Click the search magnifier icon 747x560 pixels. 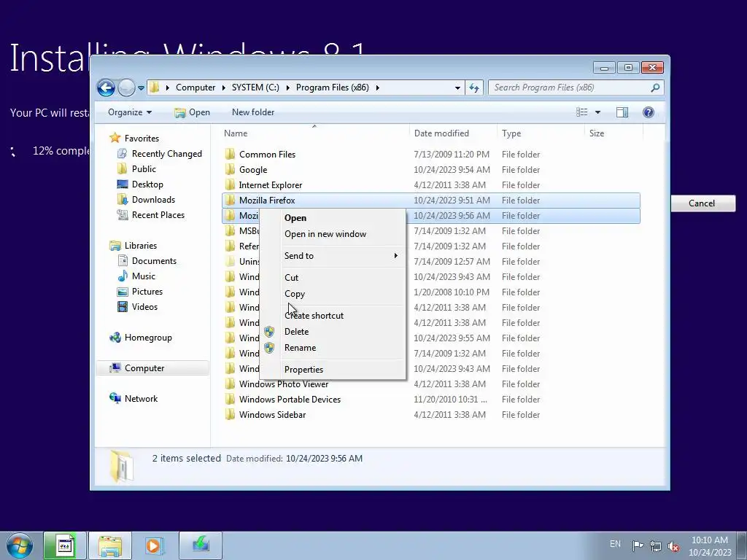click(655, 87)
